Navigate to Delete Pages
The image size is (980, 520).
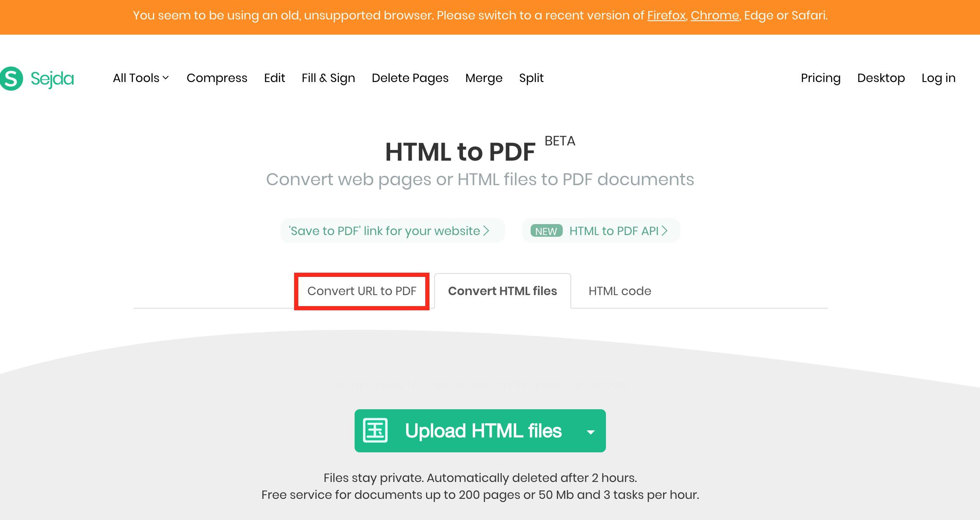click(x=410, y=78)
